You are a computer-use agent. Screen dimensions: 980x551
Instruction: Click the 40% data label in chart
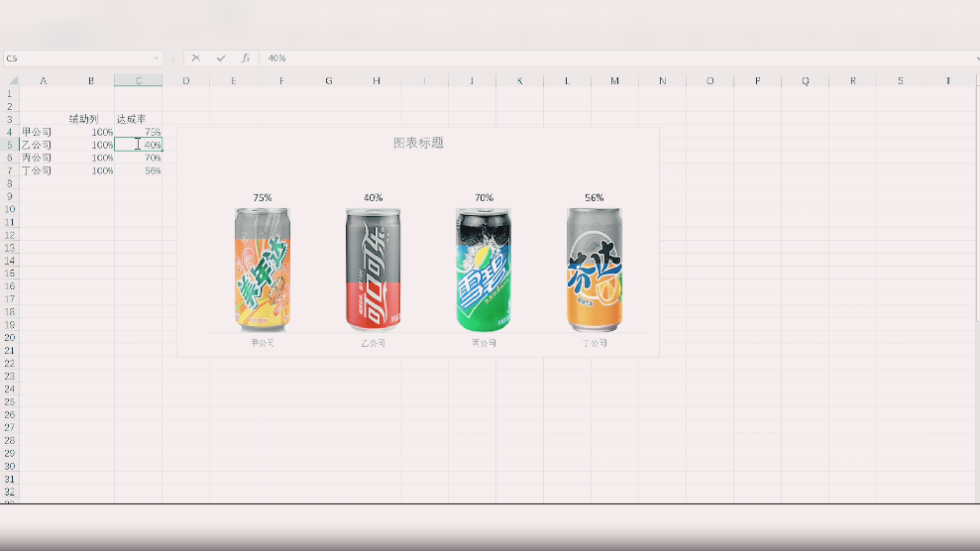pyautogui.click(x=374, y=197)
